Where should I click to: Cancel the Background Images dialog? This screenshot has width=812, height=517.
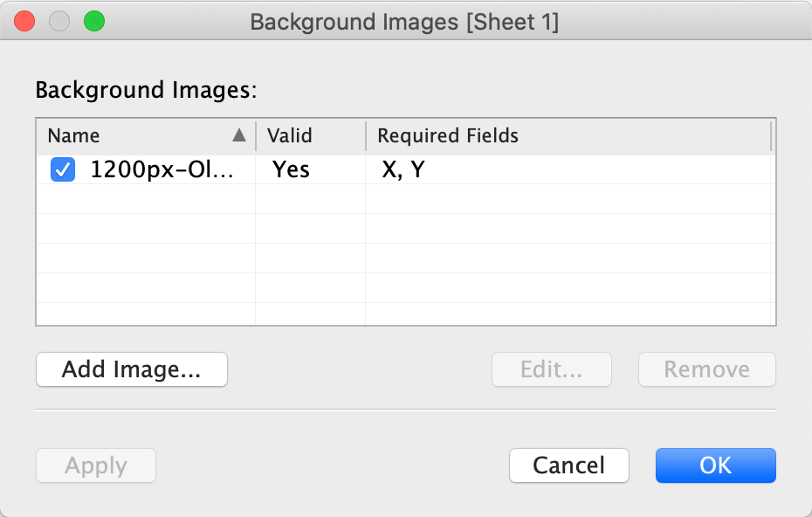[569, 465]
